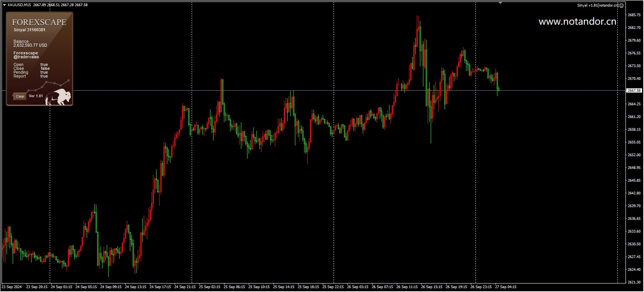Click the Clear button in the Forexscape panel
Viewport: 644px width, 292px height.
pyautogui.click(x=20, y=96)
